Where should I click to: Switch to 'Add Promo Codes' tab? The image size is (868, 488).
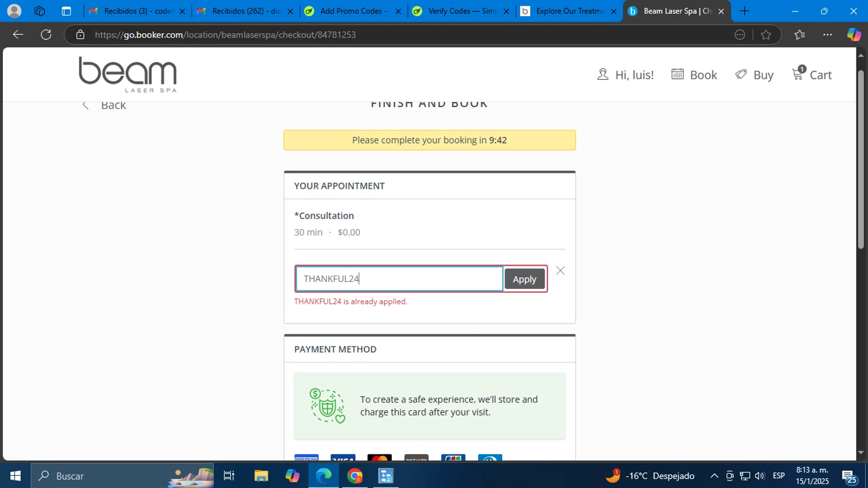[353, 11]
